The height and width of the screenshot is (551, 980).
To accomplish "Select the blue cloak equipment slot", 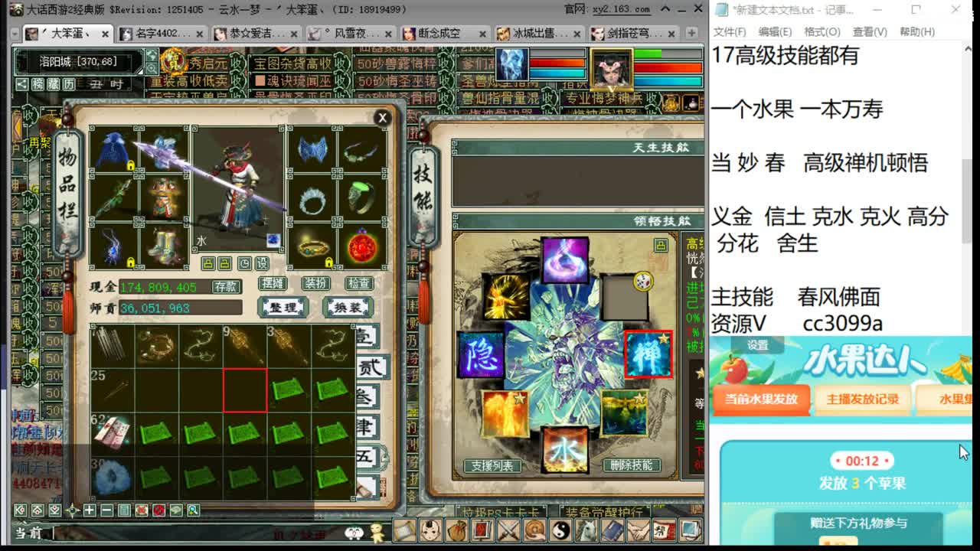I will pos(113,149).
